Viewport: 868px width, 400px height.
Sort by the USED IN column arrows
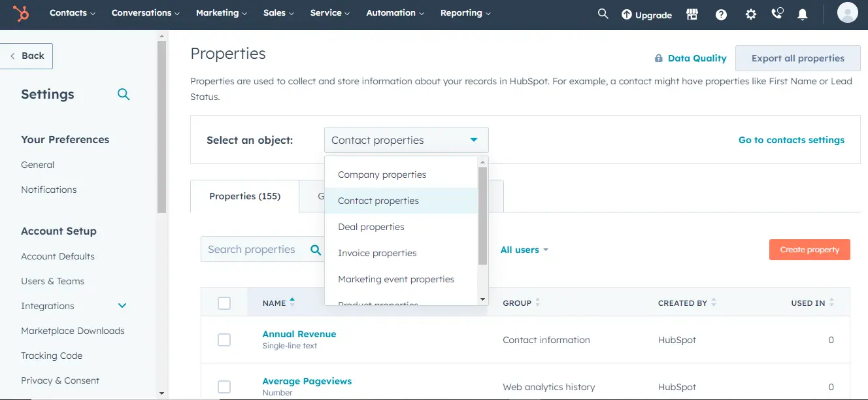point(831,303)
